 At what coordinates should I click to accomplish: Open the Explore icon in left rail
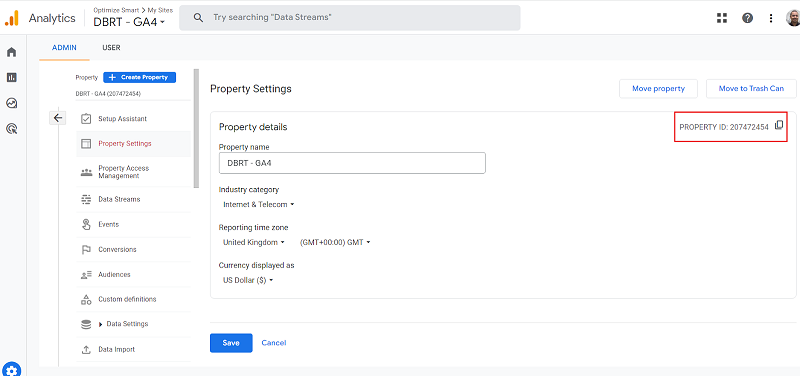coord(11,103)
